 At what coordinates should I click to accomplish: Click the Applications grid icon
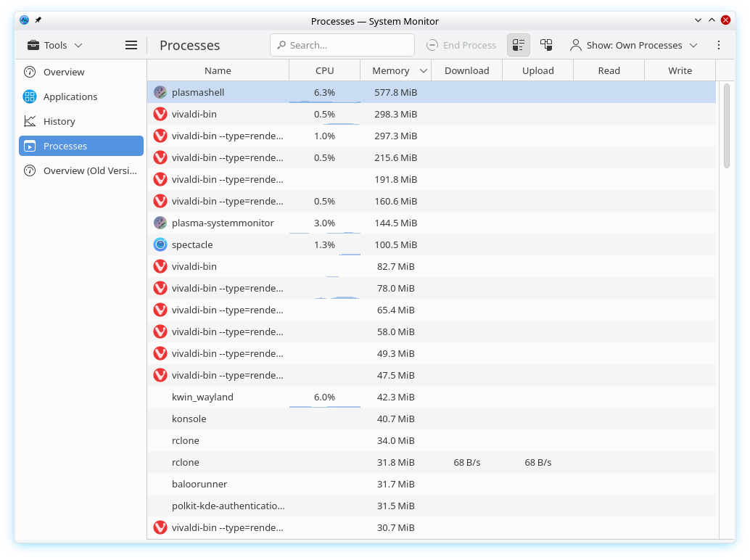pos(30,96)
